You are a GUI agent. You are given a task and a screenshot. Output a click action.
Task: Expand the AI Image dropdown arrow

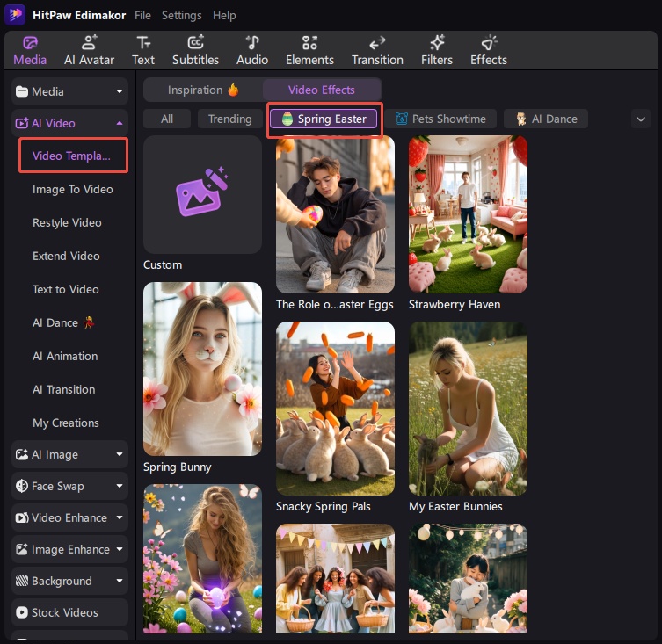click(x=120, y=454)
